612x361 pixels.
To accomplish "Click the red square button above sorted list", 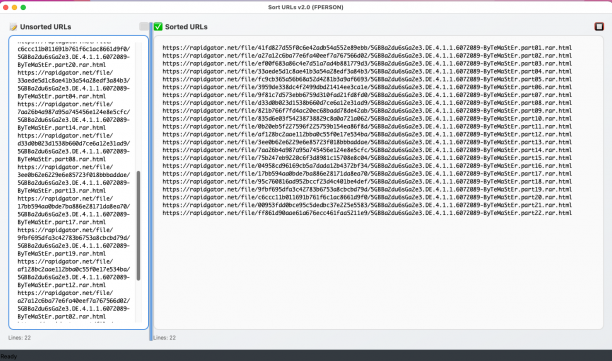I will tap(599, 27).
